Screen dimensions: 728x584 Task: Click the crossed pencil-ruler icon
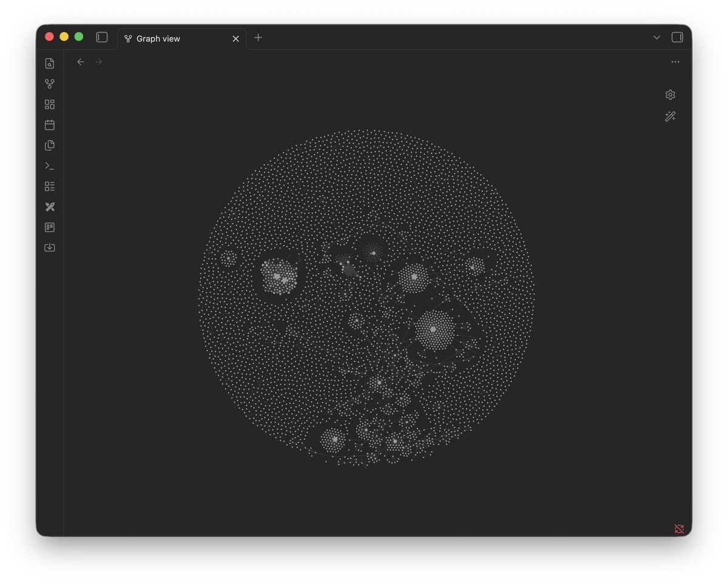[50, 207]
